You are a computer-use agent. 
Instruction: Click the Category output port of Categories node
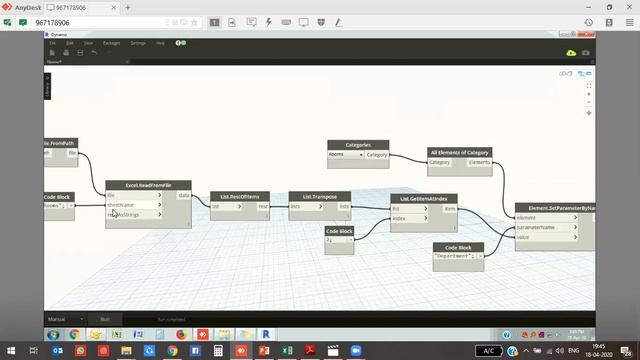click(376, 155)
